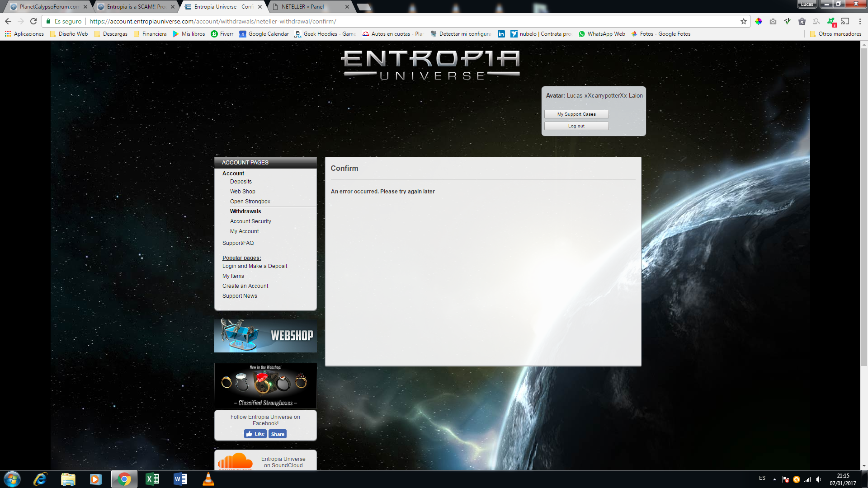Click the taskbar clock showing 21:15
This screenshot has height=488, width=868.
click(x=843, y=479)
